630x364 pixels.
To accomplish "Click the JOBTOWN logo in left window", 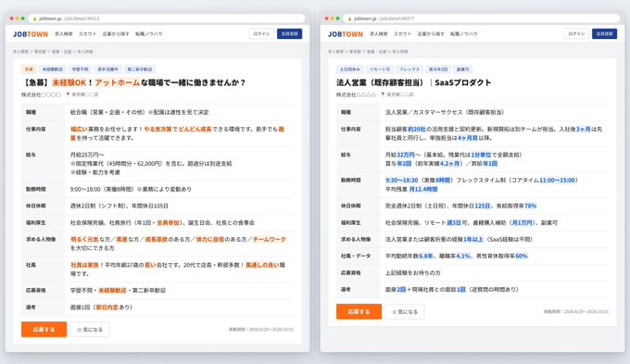I will tap(31, 34).
